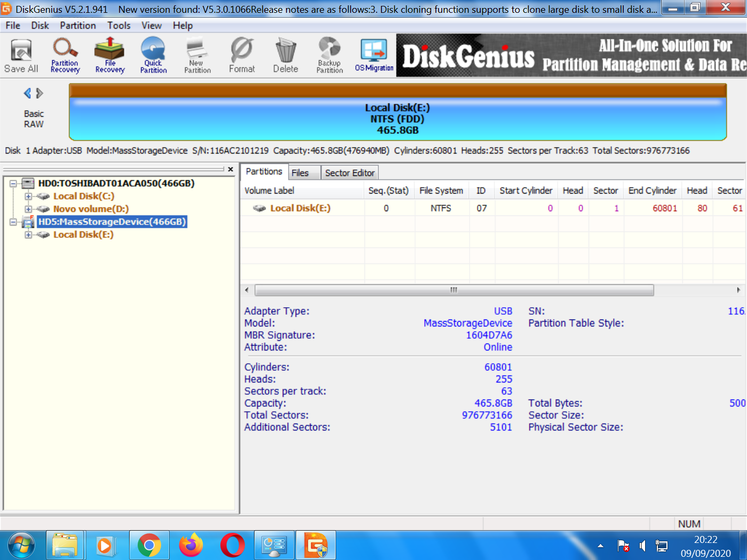Close the disk tree pane
The image size is (747, 560).
tap(231, 169)
